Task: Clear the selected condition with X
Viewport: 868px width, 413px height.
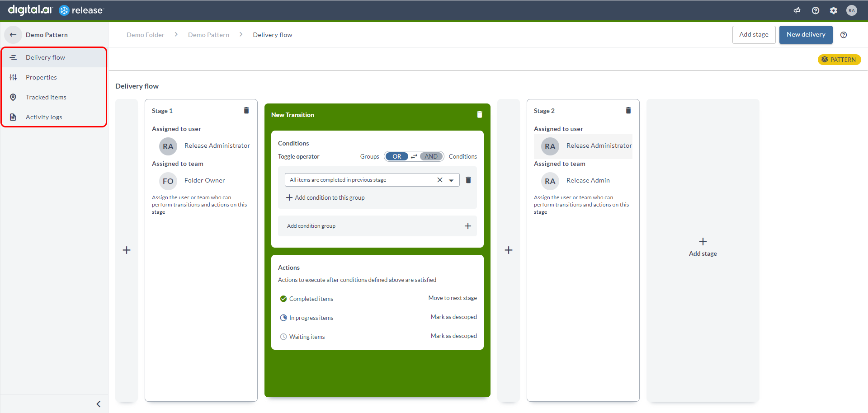Action: (x=440, y=180)
